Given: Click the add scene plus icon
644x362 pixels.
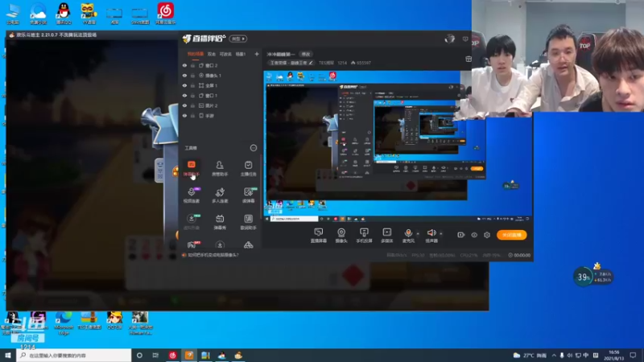Looking at the screenshot, I should point(257,54).
